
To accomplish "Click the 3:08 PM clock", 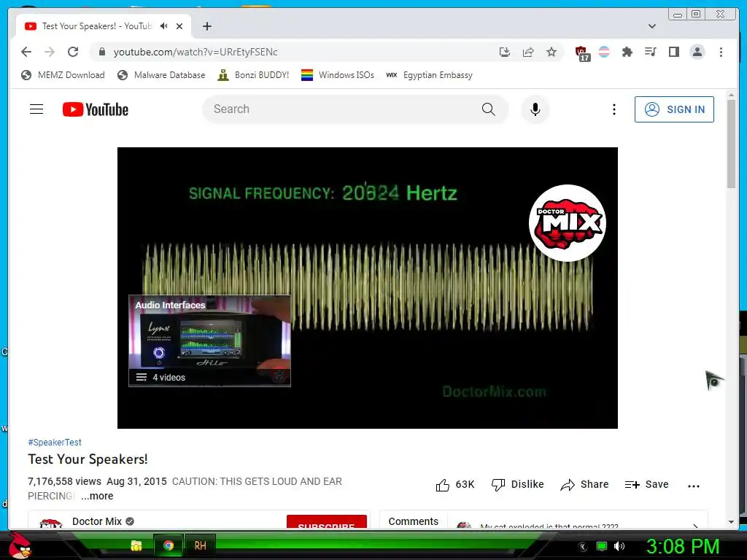I will [x=682, y=546].
